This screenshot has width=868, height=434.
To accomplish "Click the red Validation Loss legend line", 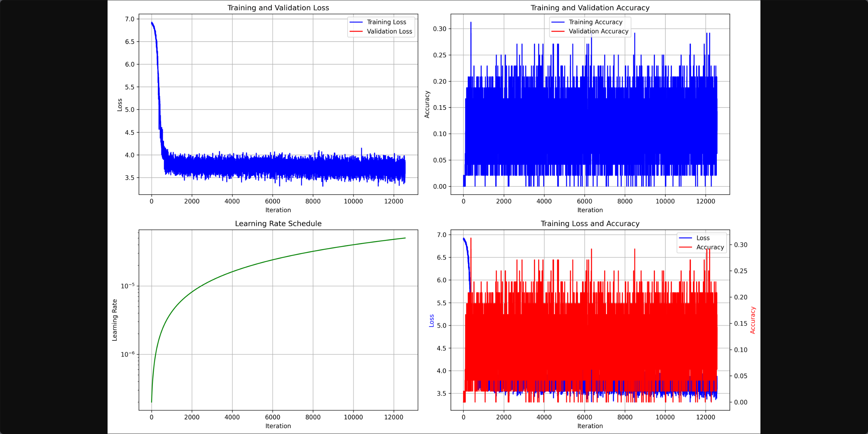I will tap(356, 31).
